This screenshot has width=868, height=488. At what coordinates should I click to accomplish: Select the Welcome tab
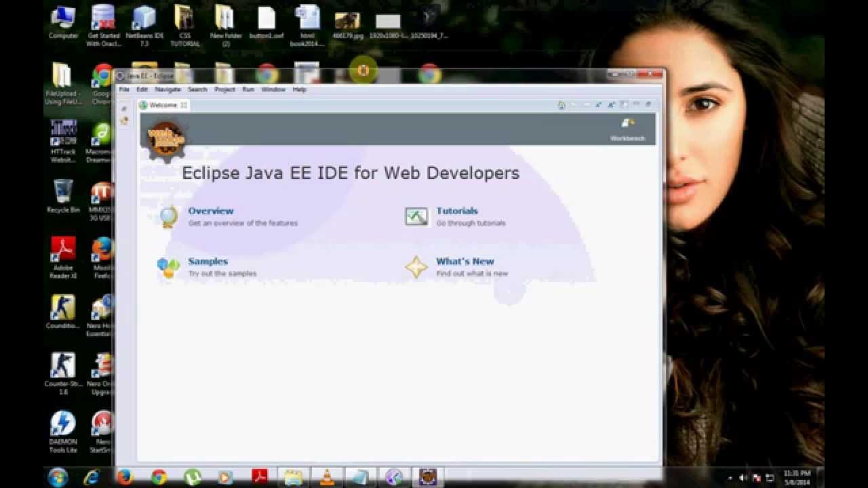point(163,105)
